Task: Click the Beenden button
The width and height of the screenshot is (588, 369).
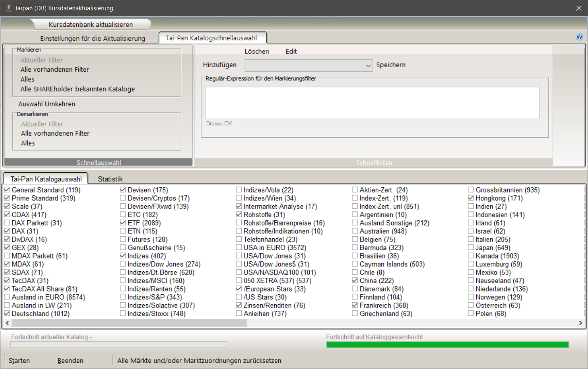Action: point(71,361)
